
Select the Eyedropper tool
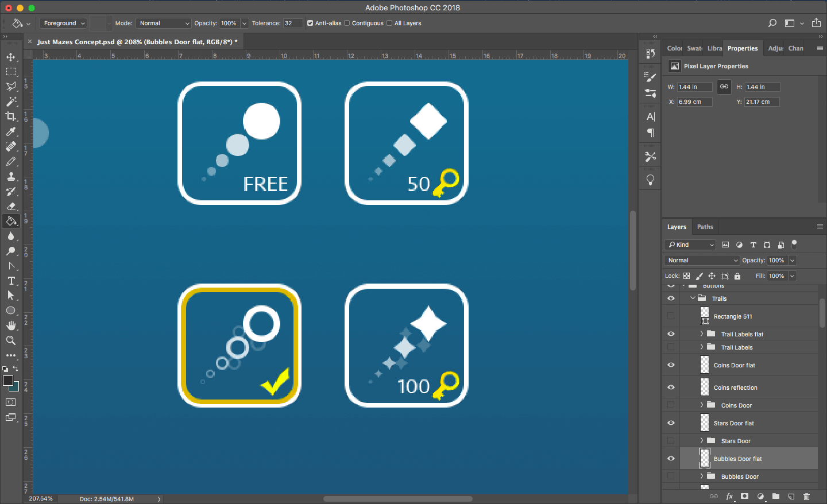click(x=11, y=131)
